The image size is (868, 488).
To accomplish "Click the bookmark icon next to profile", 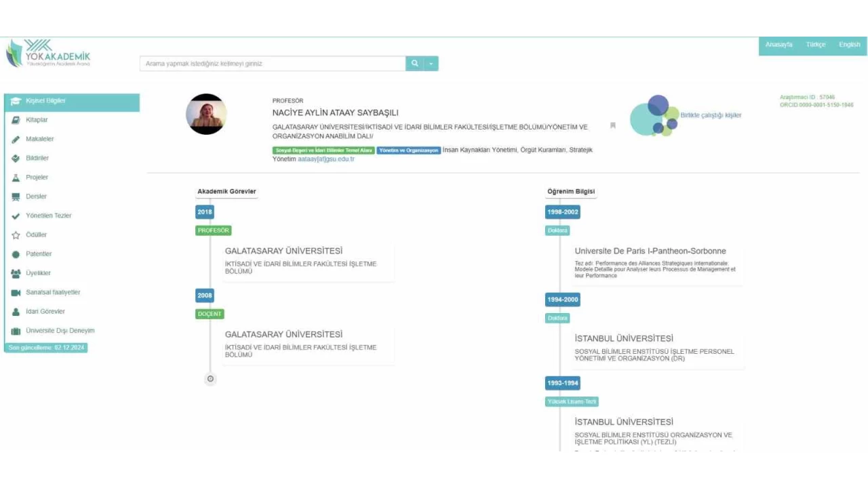I will 613,125.
